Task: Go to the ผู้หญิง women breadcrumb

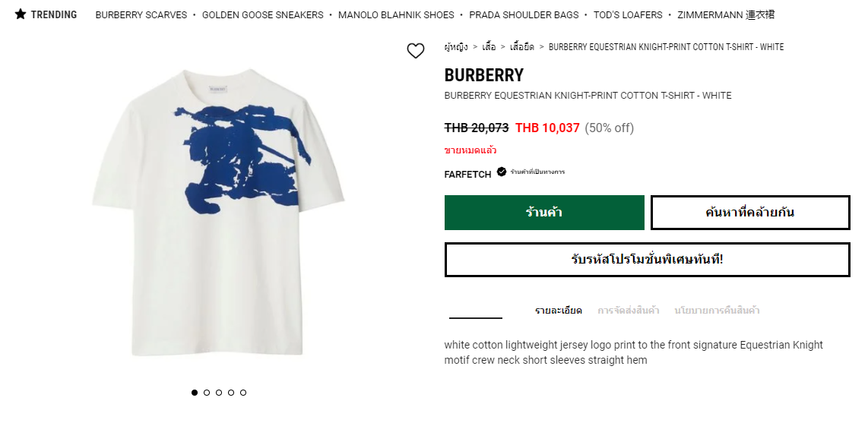Action: pyautogui.click(x=456, y=47)
